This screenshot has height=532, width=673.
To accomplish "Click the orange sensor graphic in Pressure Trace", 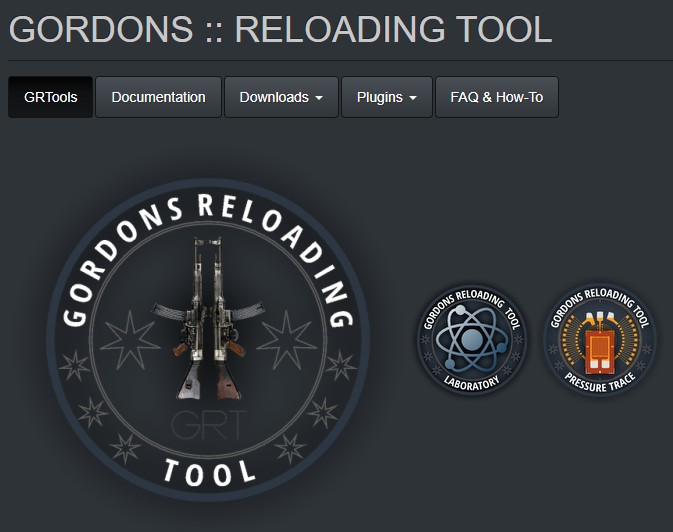I will click(600, 343).
